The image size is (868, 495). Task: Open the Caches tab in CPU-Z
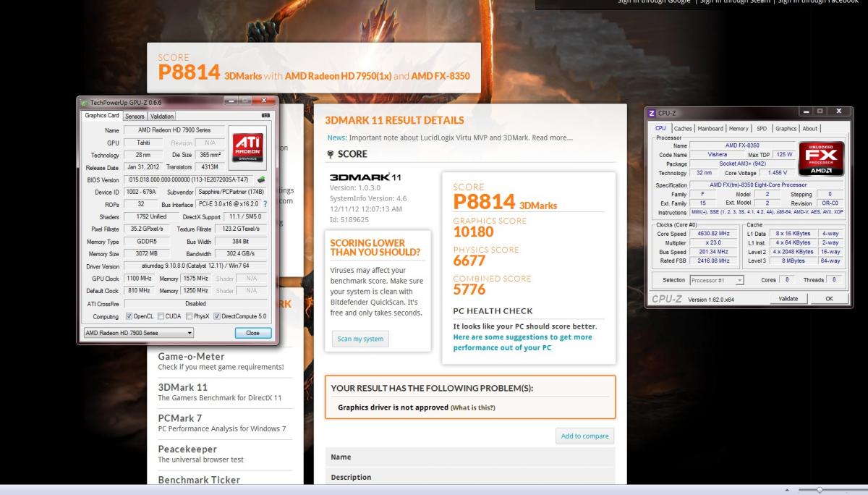(683, 129)
